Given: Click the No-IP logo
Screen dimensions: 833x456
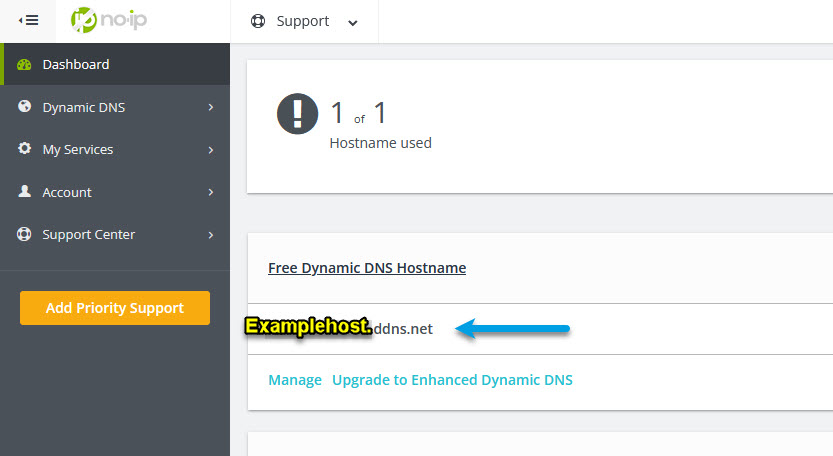Looking at the screenshot, I should click(x=109, y=21).
